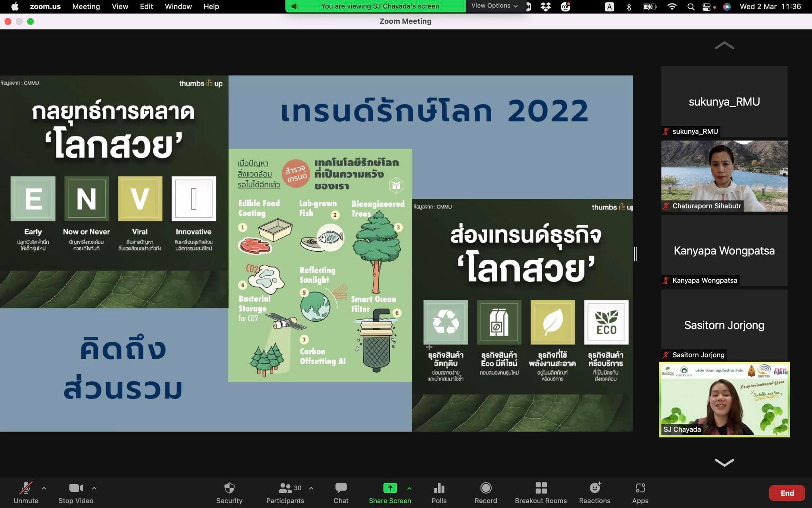This screenshot has width=812, height=508.
Task: Open the Reactions smiley icon
Action: click(x=595, y=488)
